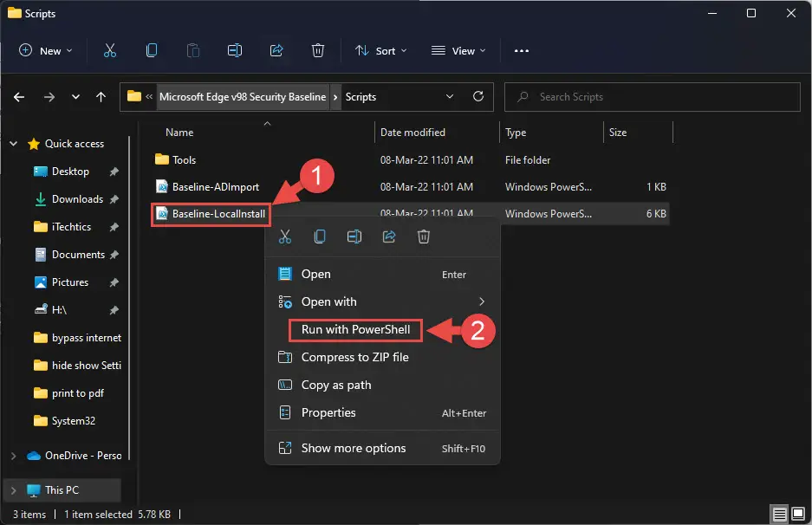The width and height of the screenshot is (812, 525).
Task: Expand the OneDrive - Personal node
Action: 14,456
